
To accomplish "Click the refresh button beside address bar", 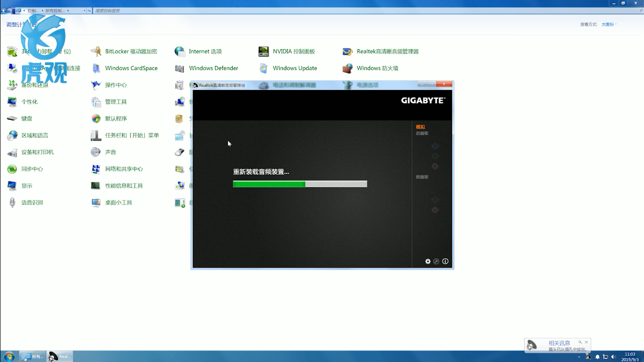I will [x=90, y=11].
